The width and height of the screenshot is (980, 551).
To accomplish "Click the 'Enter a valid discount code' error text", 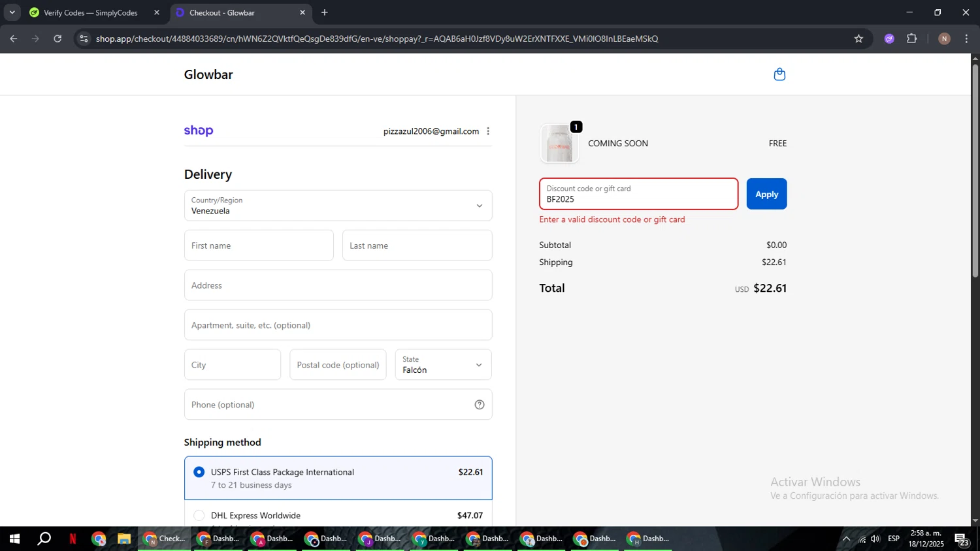I will click(x=612, y=219).
